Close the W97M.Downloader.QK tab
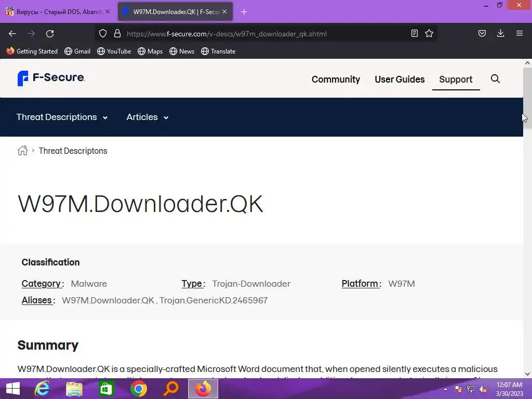The width and height of the screenshot is (532, 399). click(224, 11)
